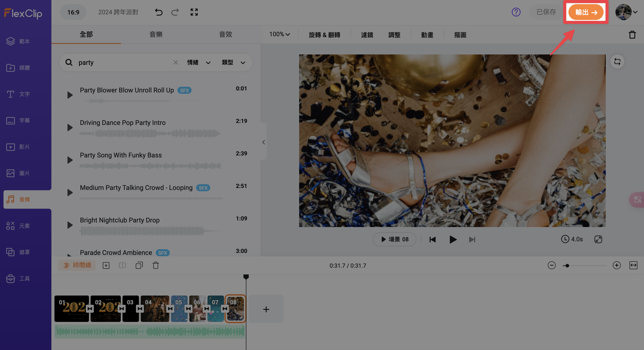The width and height of the screenshot is (644, 350).
Task: Click the 輸出 export button
Action: pos(586,12)
